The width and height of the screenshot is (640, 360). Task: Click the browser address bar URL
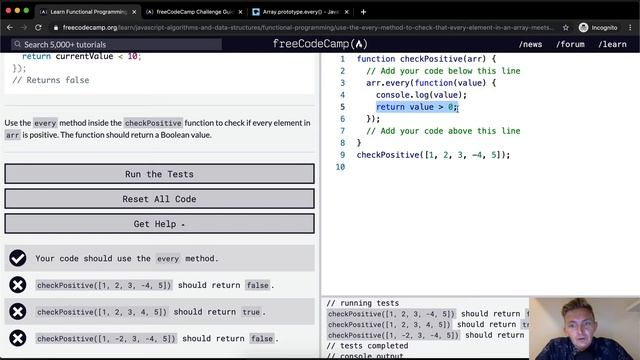(x=308, y=28)
